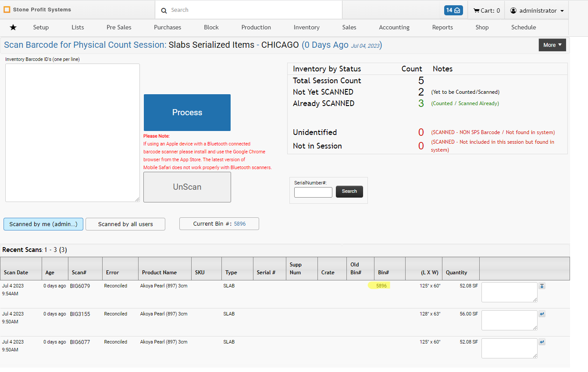The height and width of the screenshot is (372, 588).
Task: Click the 56.00 SF quantity cell
Action: click(x=469, y=314)
